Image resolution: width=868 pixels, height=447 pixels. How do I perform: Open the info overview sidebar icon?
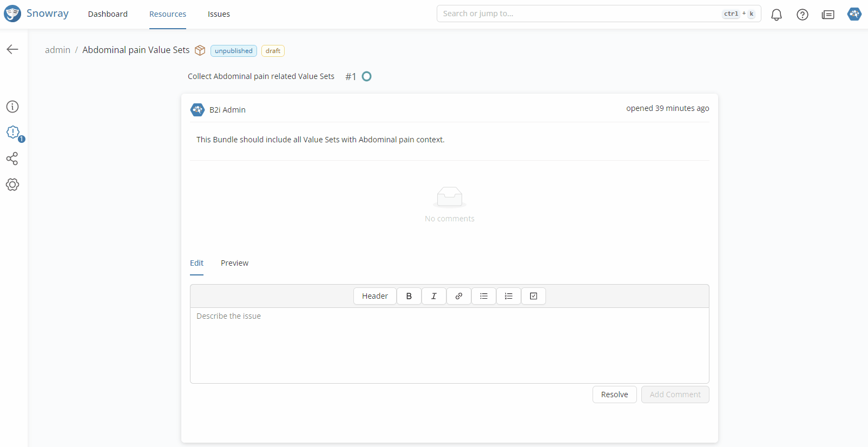pyautogui.click(x=12, y=107)
